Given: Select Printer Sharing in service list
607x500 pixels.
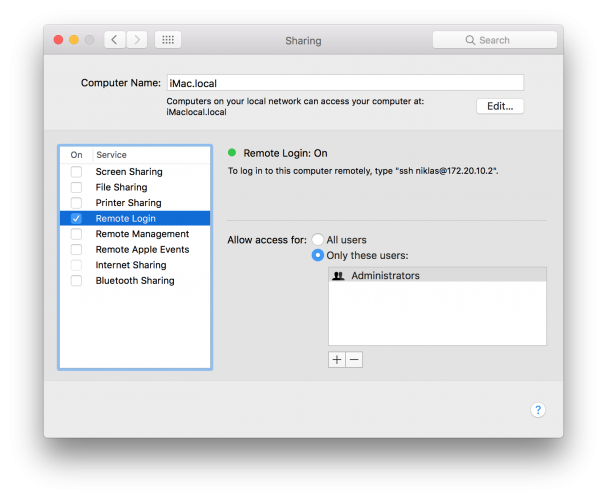Looking at the screenshot, I should (128, 203).
